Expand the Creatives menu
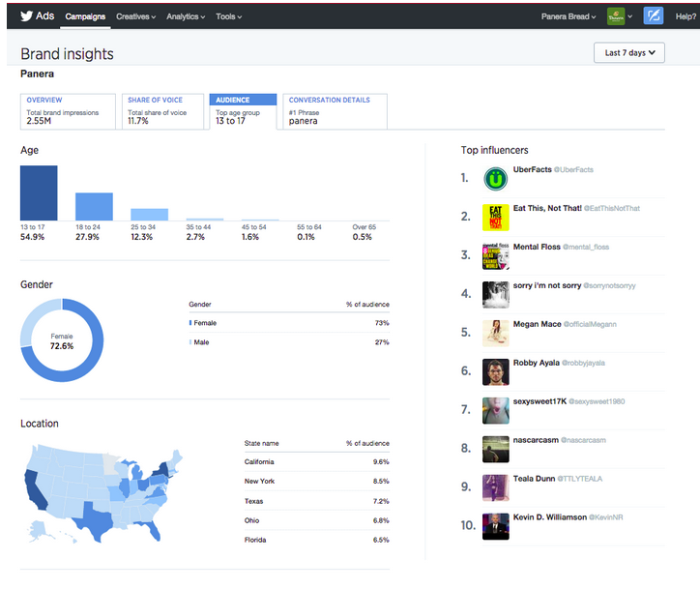 tap(136, 16)
